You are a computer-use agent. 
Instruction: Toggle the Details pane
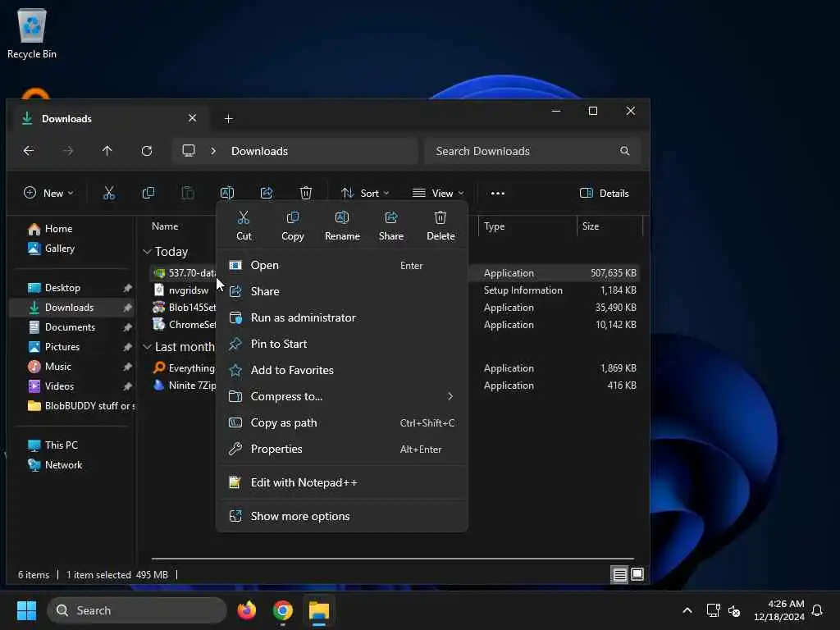pyautogui.click(x=605, y=194)
